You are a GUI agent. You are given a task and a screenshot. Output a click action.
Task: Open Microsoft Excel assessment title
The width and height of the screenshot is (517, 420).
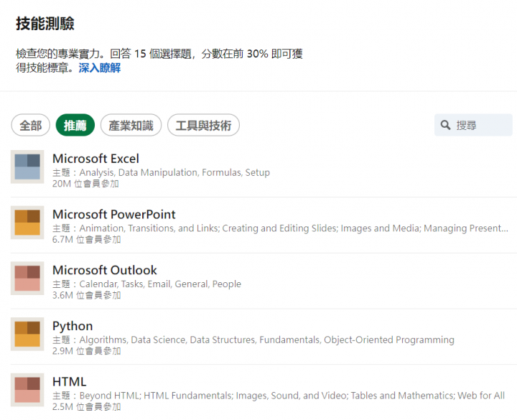pos(96,159)
